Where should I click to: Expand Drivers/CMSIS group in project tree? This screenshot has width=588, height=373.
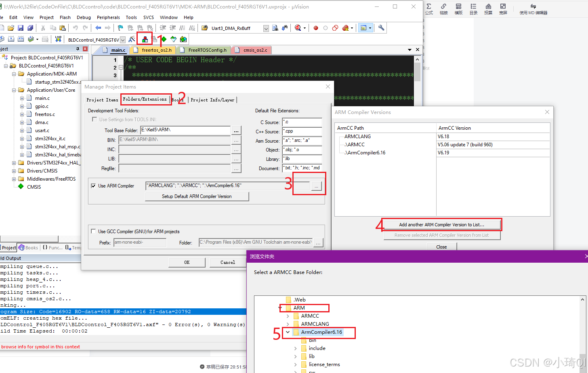tap(14, 171)
